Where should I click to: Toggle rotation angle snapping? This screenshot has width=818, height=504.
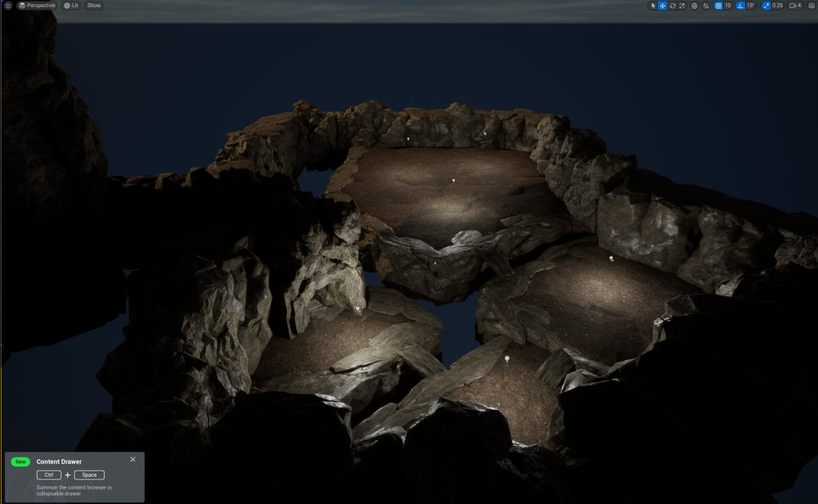point(741,6)
